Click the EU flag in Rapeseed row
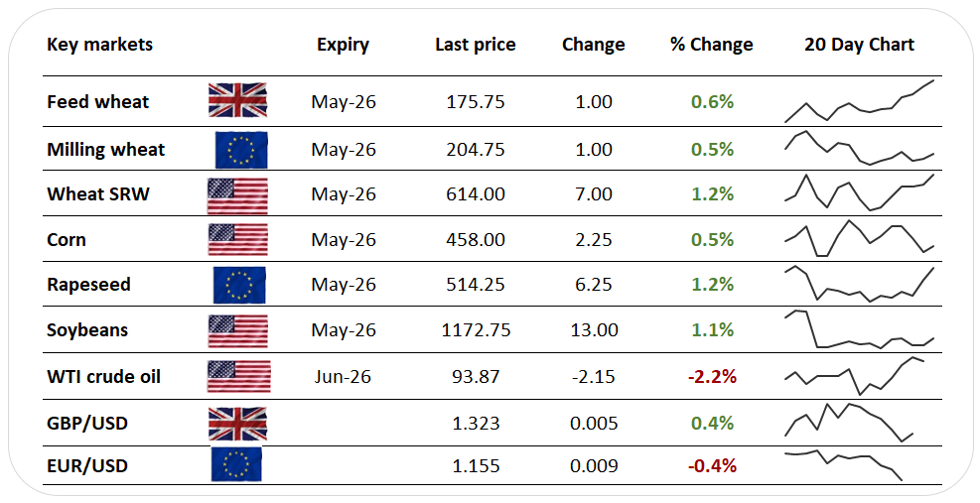Screen dimensions: 980x503 240,285
